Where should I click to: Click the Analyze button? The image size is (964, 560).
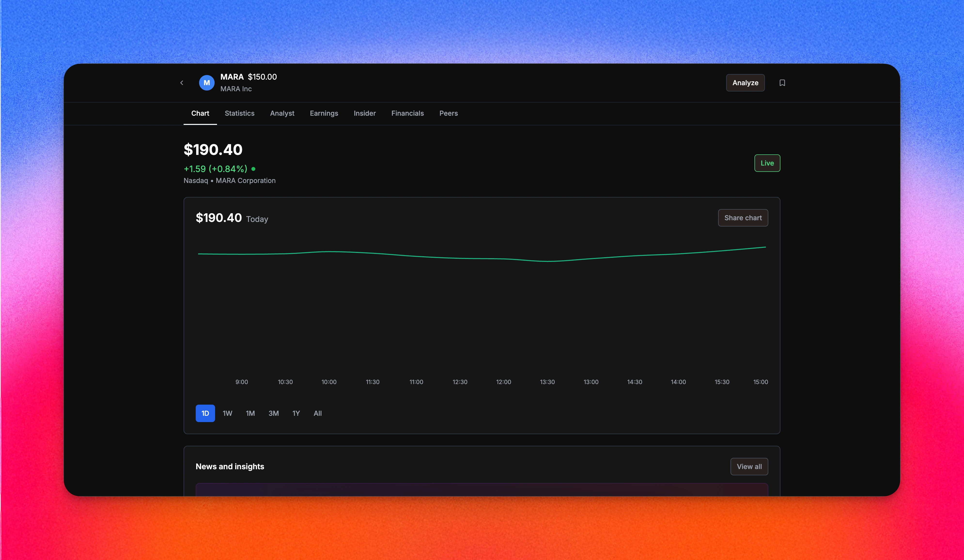click(745, 83)
